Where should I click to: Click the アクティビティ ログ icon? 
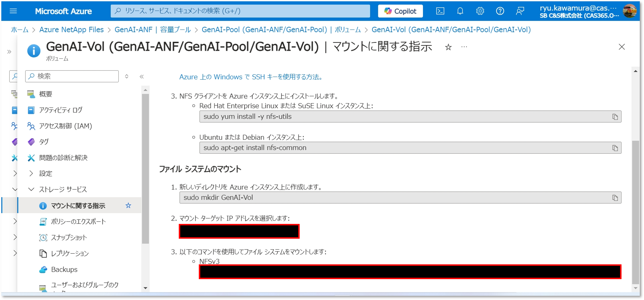(x=31, y=110)
